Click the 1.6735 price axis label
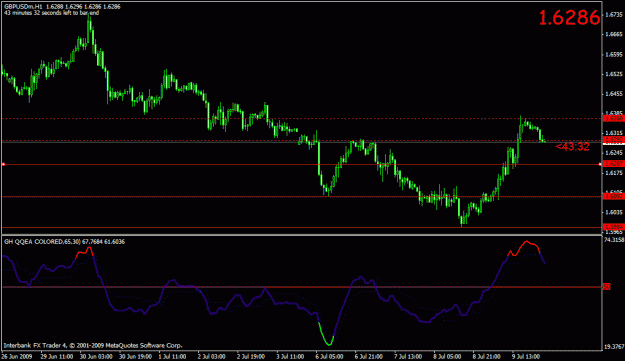 614,15
